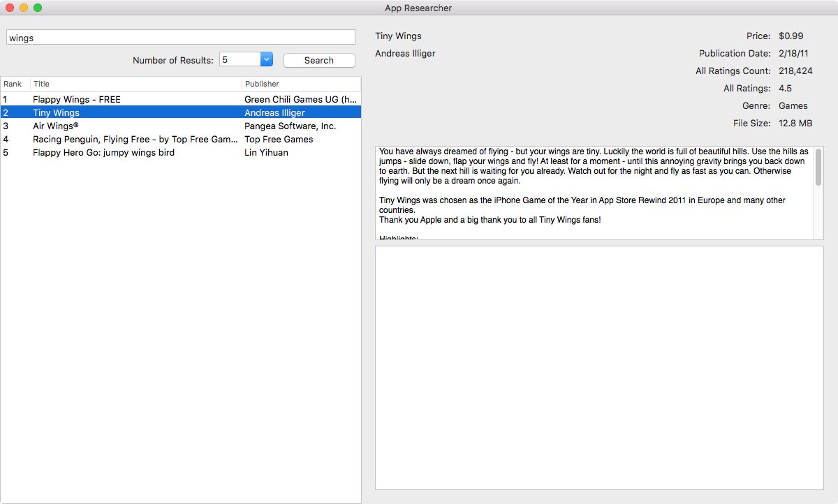This screenshot has height=504, width=838.
Task: Open the Number of Results dropdown
Action: point(266,60)
